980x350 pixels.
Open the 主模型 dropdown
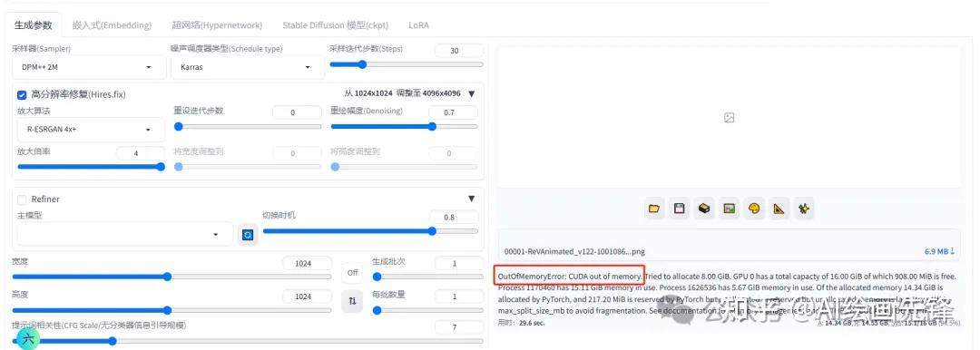pos(125,234)
